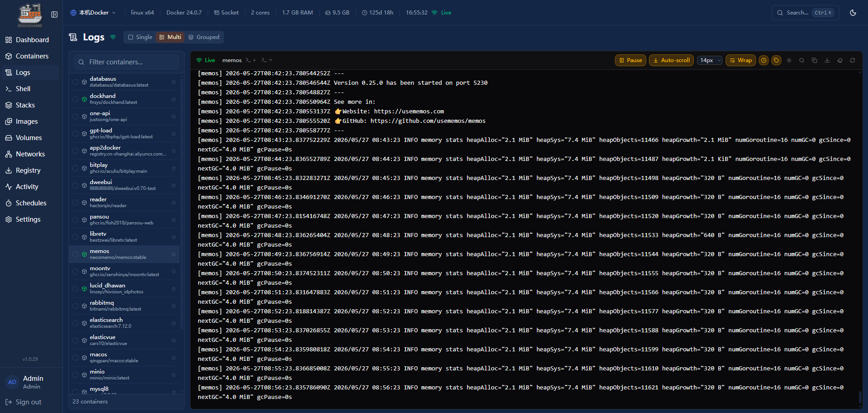The width and height of the screenshot is (868, 413).
Task: Star the moontv container
Action: click(174, 272)
